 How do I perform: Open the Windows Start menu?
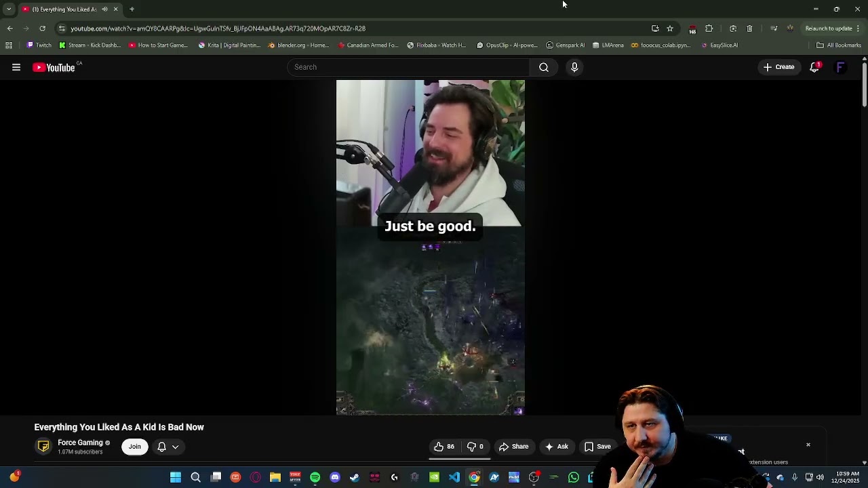[176, 478]
